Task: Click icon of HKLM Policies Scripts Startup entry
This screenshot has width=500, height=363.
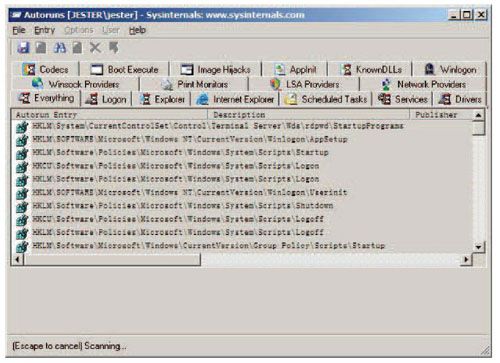Action: tap(22, 153)
